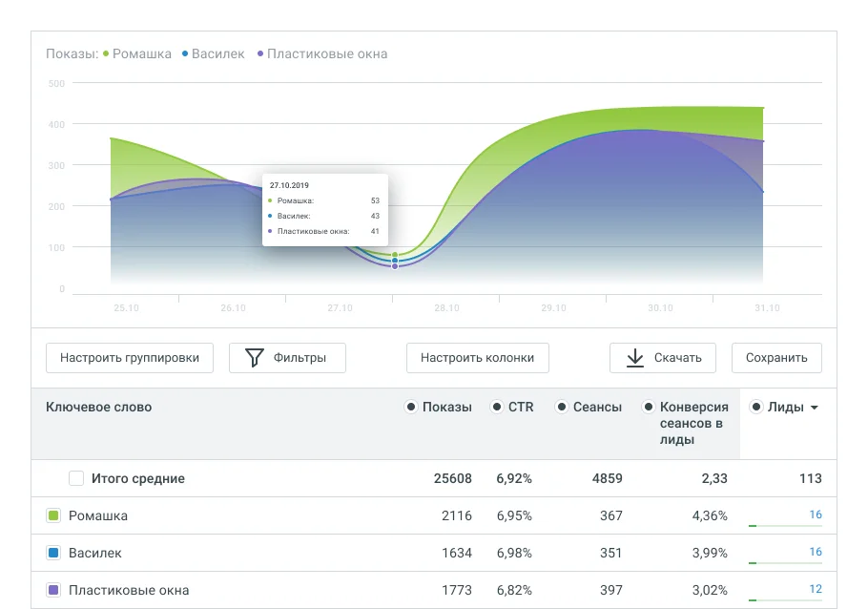Screen dimensions: 868x609
Task: Toggle the green Ромашка color swatch
Action: click(x=53, y=515)
